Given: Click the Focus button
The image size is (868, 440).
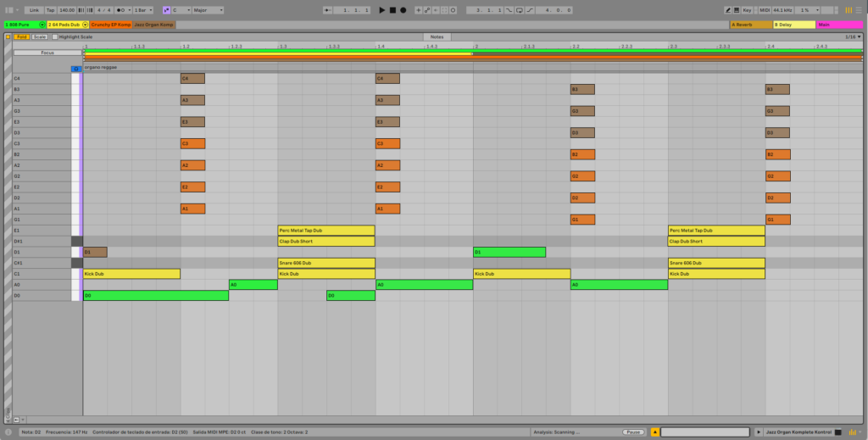Looking at the screenshot, I should point(47,53).
